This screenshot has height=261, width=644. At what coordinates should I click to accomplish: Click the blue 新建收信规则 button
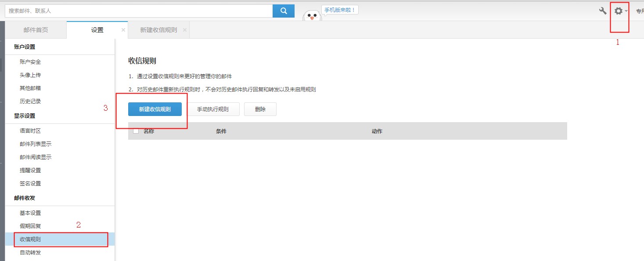pos(155,109)
